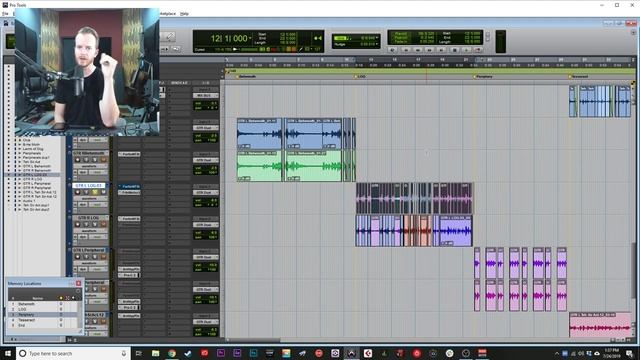This screenshot has width=640, height=360.
Task: Click the volume field on GTR L LOG.03
Action: (206, 200)
